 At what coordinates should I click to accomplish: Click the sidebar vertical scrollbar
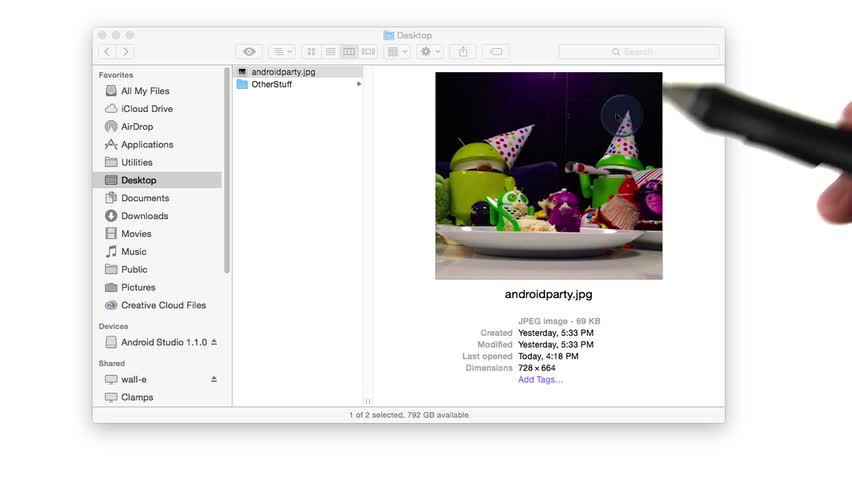point(227,170)
